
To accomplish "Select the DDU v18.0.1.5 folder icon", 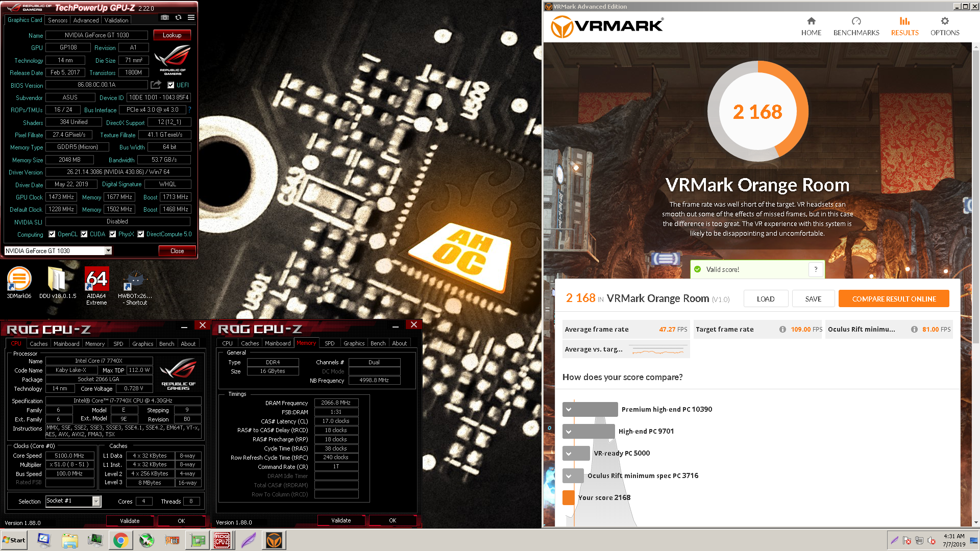I will click(57, 282).
